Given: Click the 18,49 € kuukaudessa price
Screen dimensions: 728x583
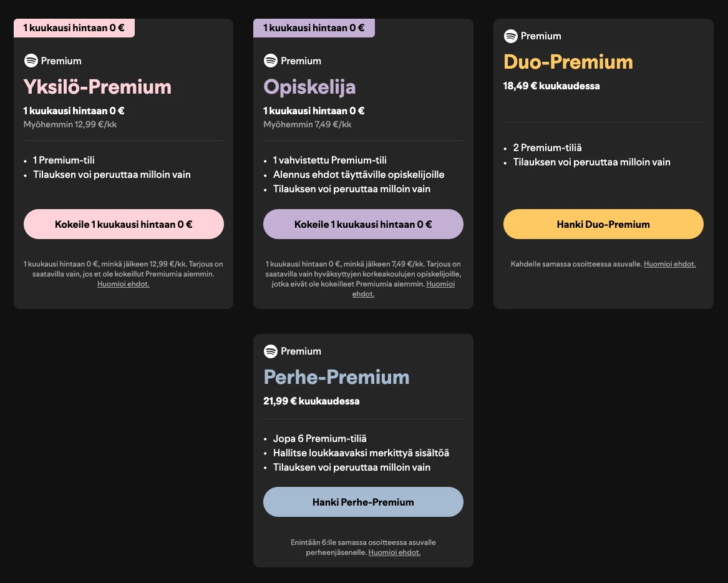Looking at the screenshot, I should 551,86.
